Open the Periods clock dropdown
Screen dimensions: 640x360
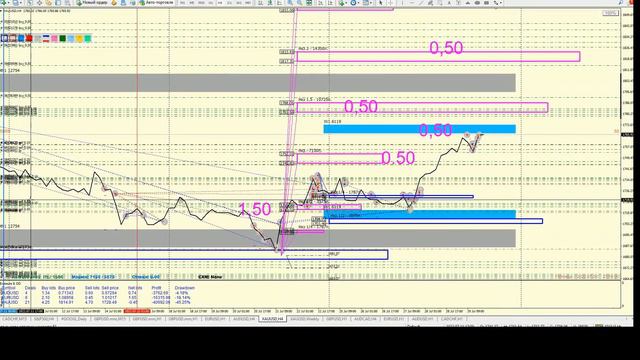354,2
